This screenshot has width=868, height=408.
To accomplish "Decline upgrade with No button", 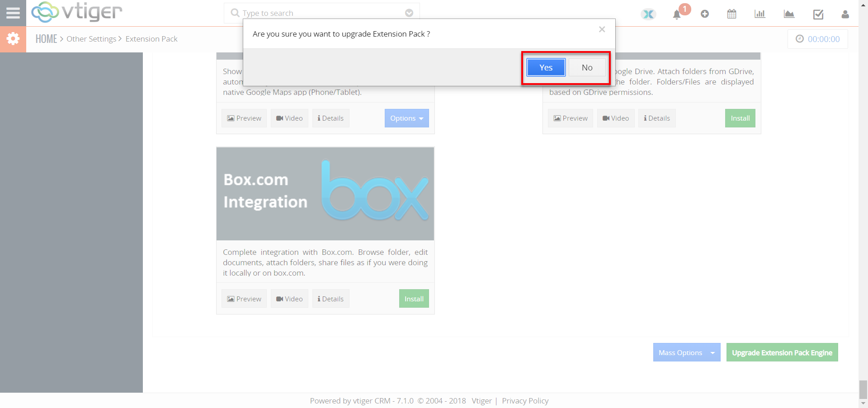I will click(587, 67).
